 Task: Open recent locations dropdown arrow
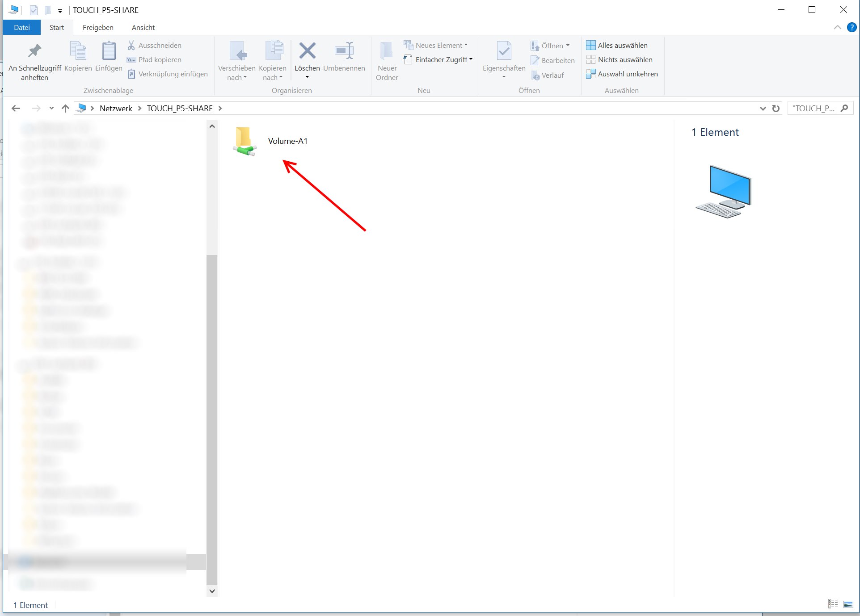point(51,108)
